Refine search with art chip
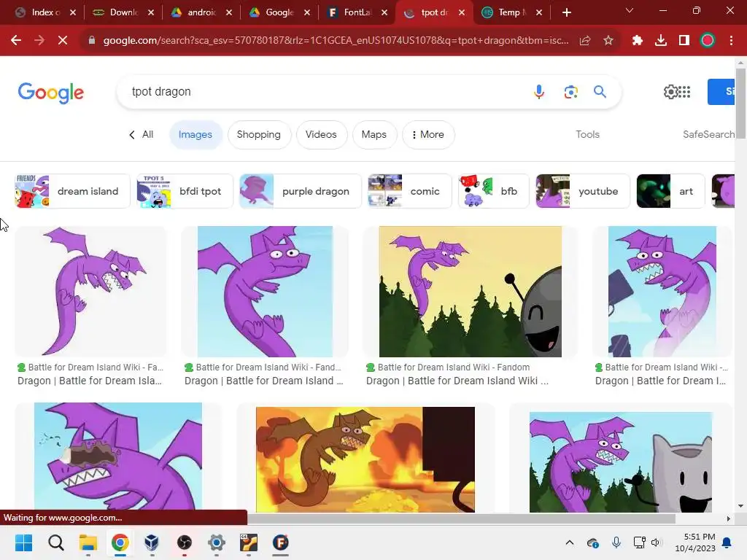The width and height of the screenshot is (747, 560). coord(671,191)
